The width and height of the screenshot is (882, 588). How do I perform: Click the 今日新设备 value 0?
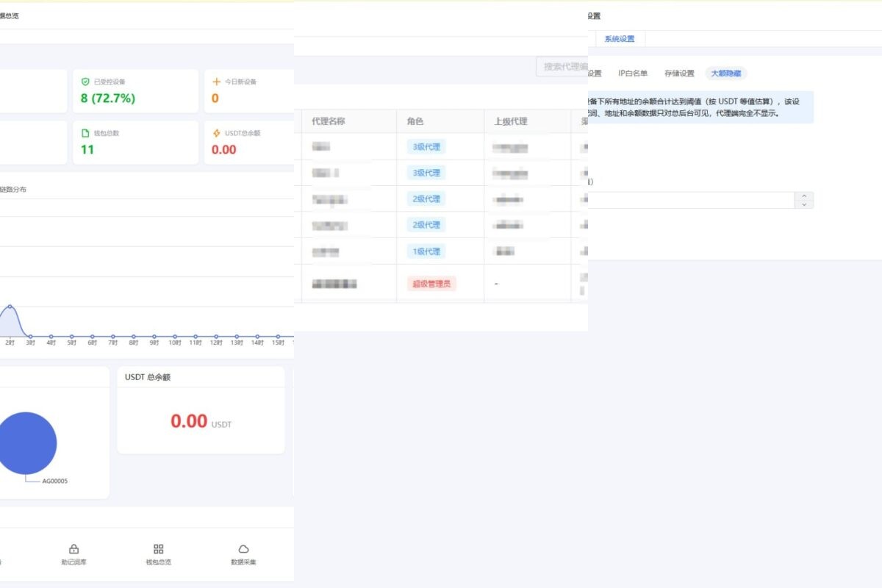pyautogui.click(x=215, y=98)
